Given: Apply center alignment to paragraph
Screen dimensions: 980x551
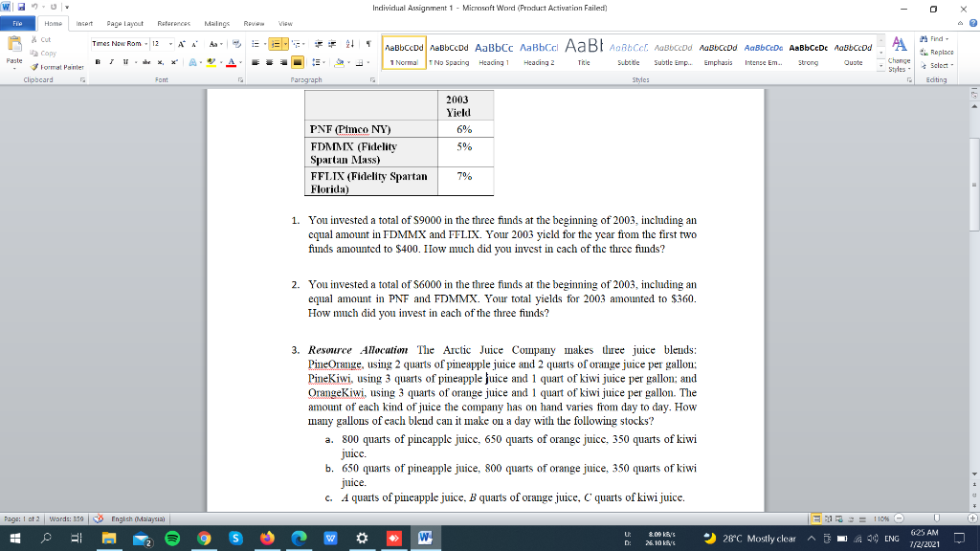Looking at the screenshot, I should [x=269, y=61].
